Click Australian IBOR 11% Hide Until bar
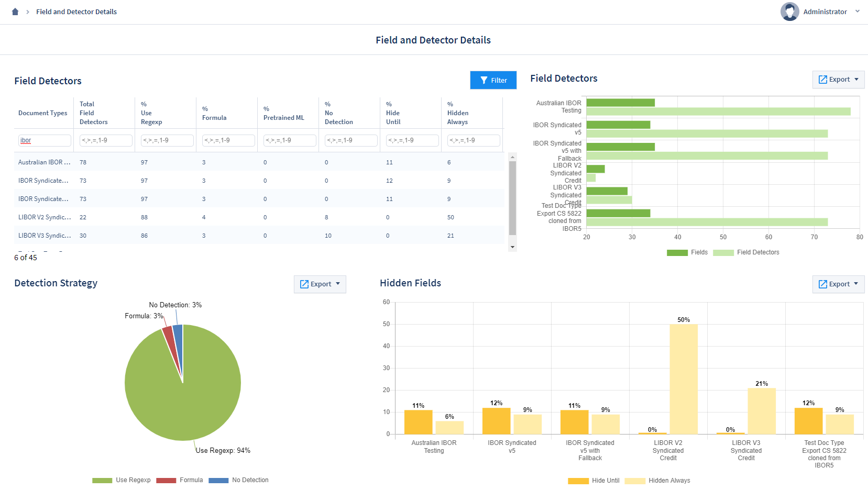The width and height of the screenshot is (868, 490). pos(419,422)
